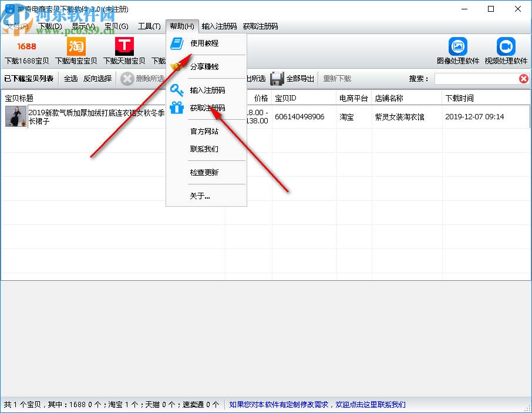Select the 下载淘宝宝贝 Taobao icon

75,46
